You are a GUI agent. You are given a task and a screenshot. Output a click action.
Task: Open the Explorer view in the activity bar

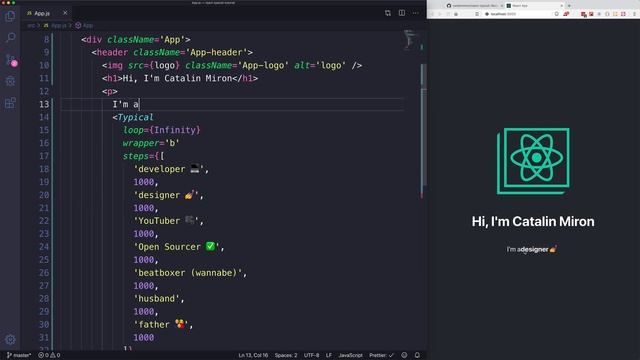(10, 16)
